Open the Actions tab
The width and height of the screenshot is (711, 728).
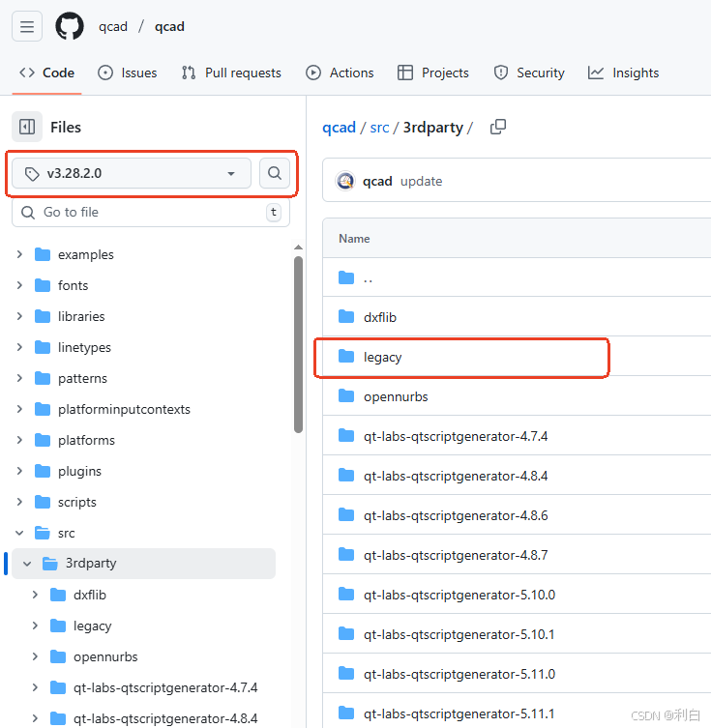pyautogui.click(x=340, y=73)
